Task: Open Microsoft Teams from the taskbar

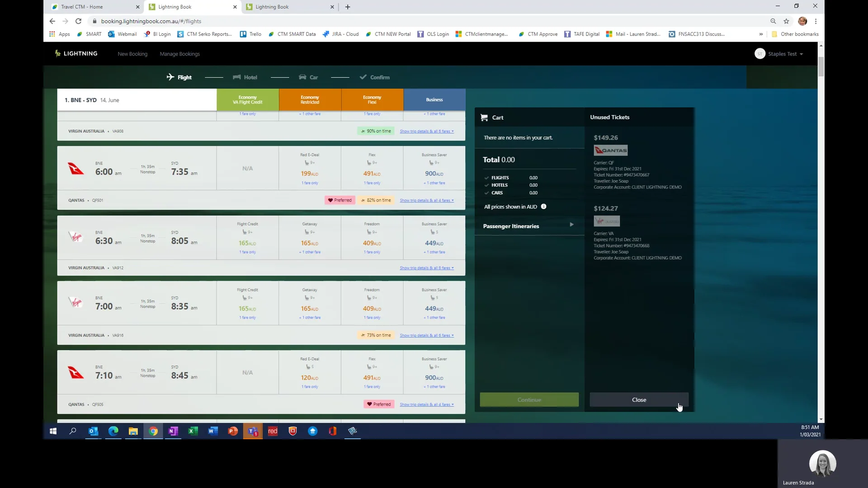Action: click(x=253, y=431)
